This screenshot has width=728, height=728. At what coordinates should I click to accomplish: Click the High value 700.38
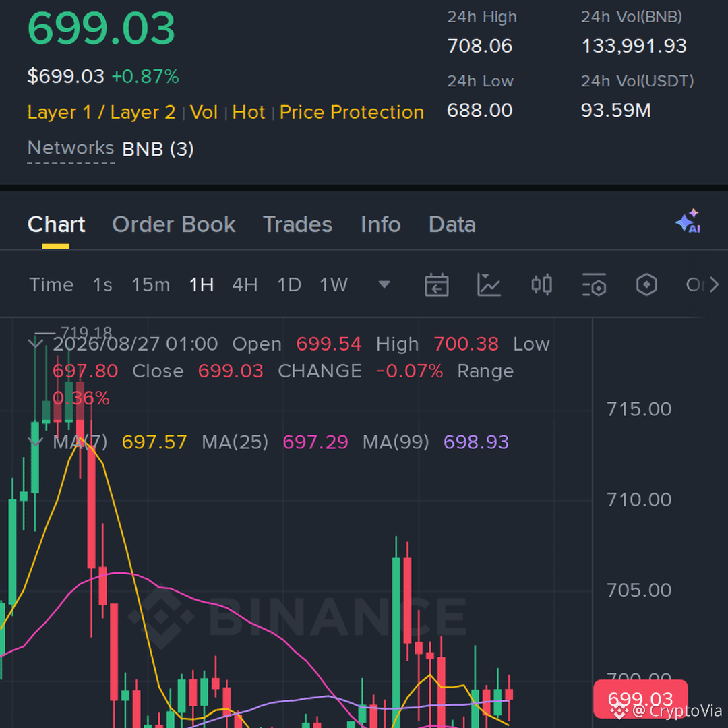[466, 344]
